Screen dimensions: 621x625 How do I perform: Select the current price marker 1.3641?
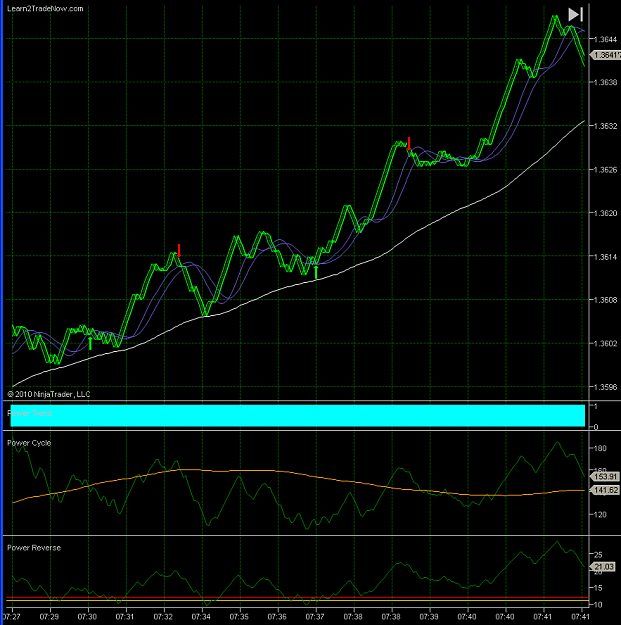click(606, 55)
